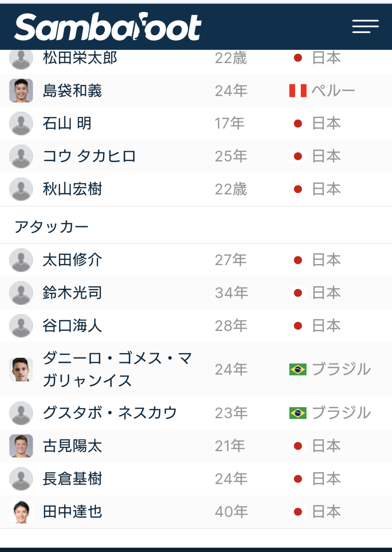Click placeholder avatar next to 石山 明

click(x=21, y=123)
